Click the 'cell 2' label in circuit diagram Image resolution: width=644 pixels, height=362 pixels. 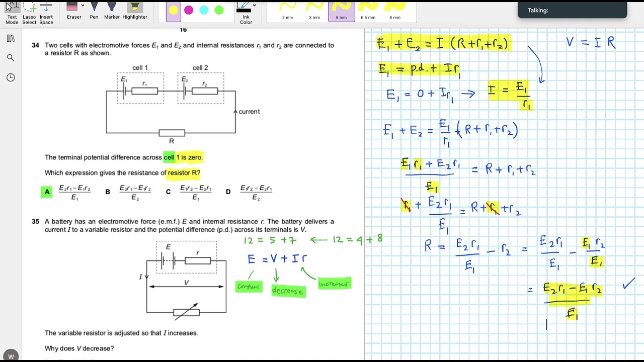(200, 68)
